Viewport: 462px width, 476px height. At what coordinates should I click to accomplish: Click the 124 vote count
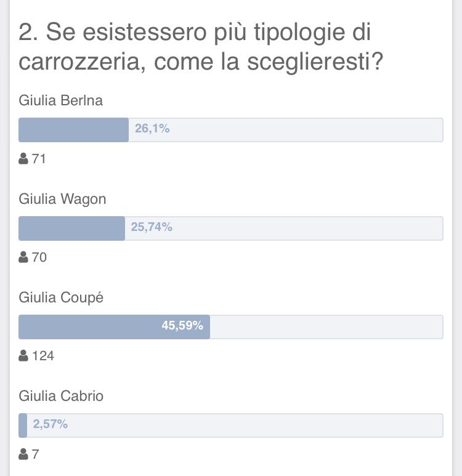tap(43, 356)
